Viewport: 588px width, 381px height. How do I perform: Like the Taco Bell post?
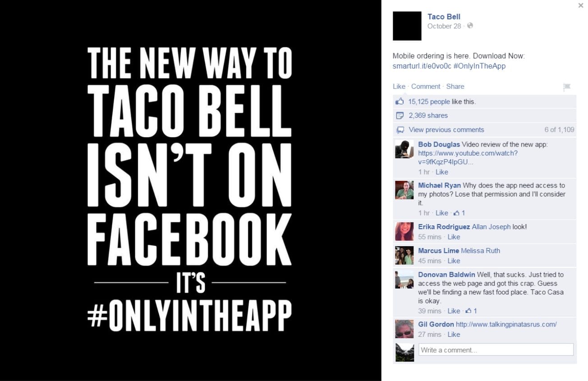[x=399, y=87]
